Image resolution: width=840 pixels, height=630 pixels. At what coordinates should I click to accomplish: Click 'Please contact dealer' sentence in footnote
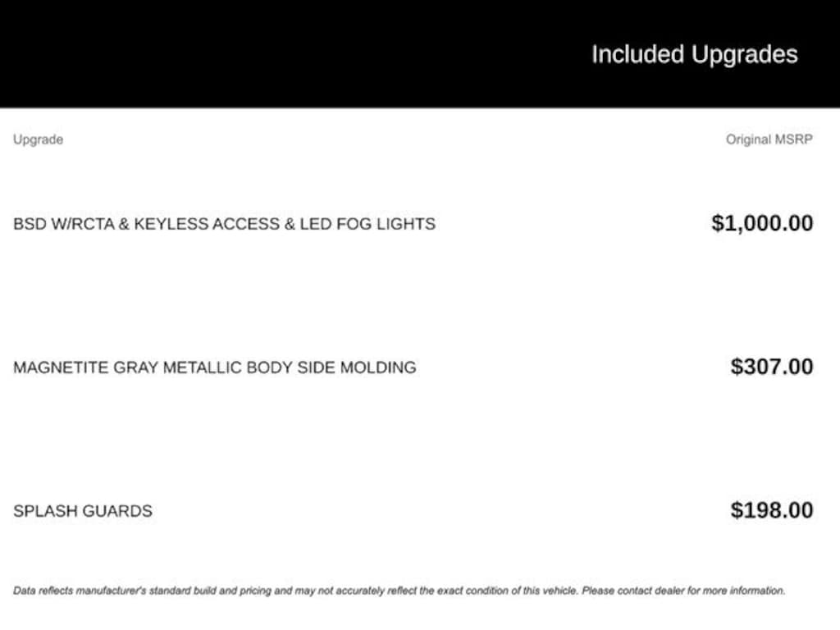pos(683,591)
